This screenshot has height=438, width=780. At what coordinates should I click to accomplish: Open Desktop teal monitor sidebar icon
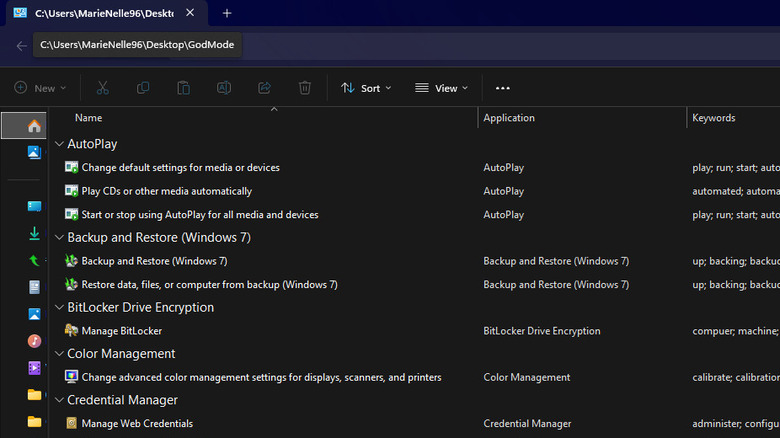34,206
